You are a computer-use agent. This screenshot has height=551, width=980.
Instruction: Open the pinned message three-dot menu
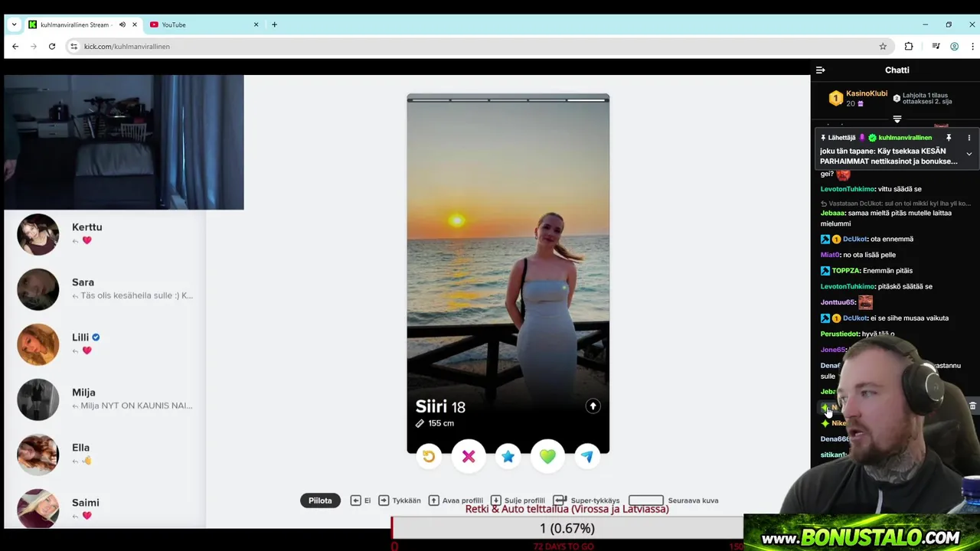[x=969, y=138]
